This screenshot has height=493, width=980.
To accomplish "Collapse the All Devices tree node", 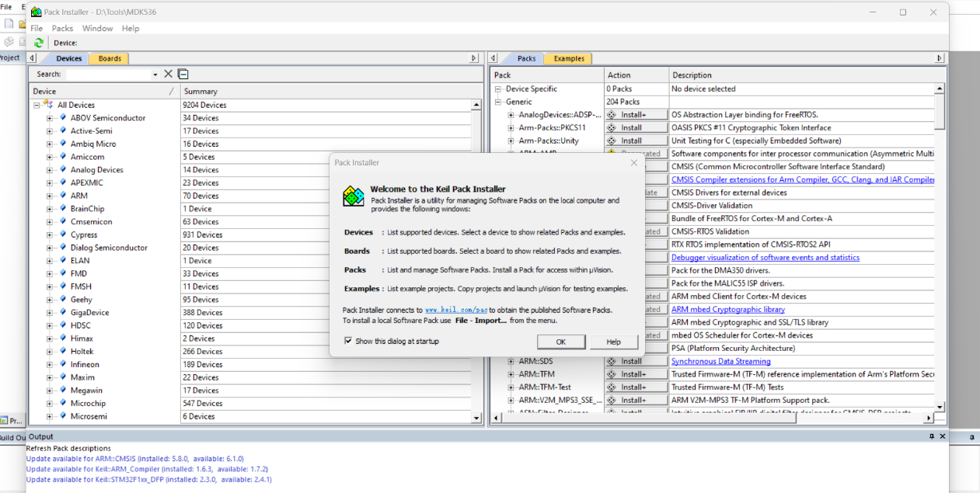I will [x=37, y=105].
